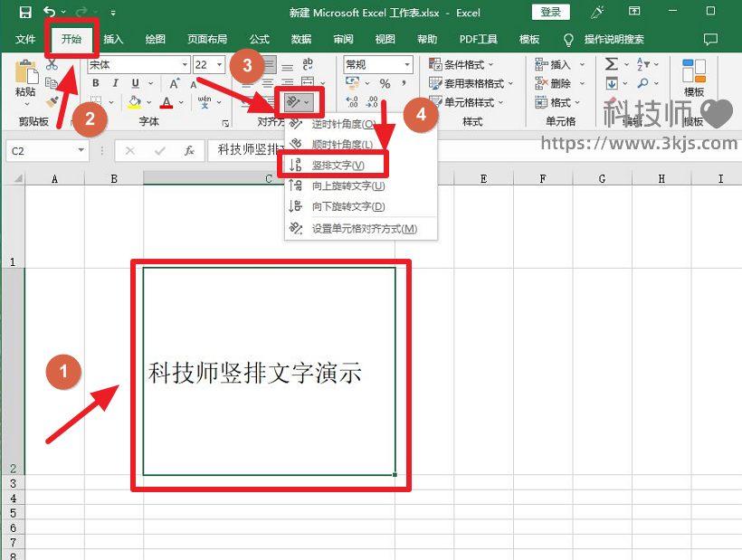Click the merge and center icon
Screen dimensions: 742x560
(307, 82)
